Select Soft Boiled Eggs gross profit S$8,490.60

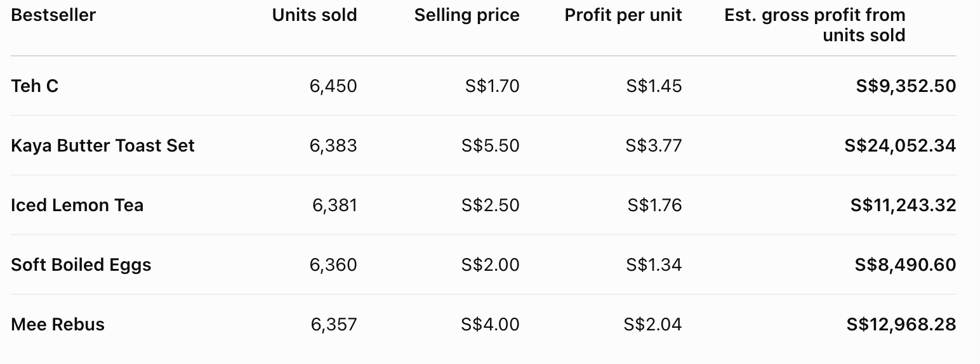pyautogui.click(x=905, y=265)
